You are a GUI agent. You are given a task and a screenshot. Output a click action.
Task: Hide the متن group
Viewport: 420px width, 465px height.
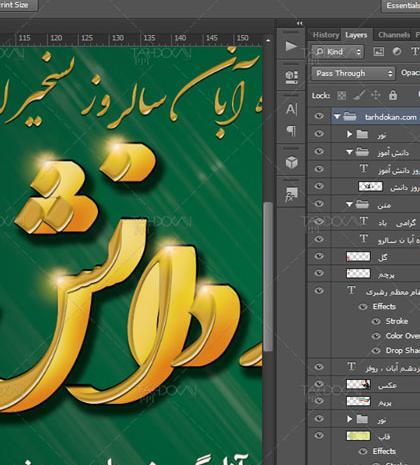tap(319, 203)
